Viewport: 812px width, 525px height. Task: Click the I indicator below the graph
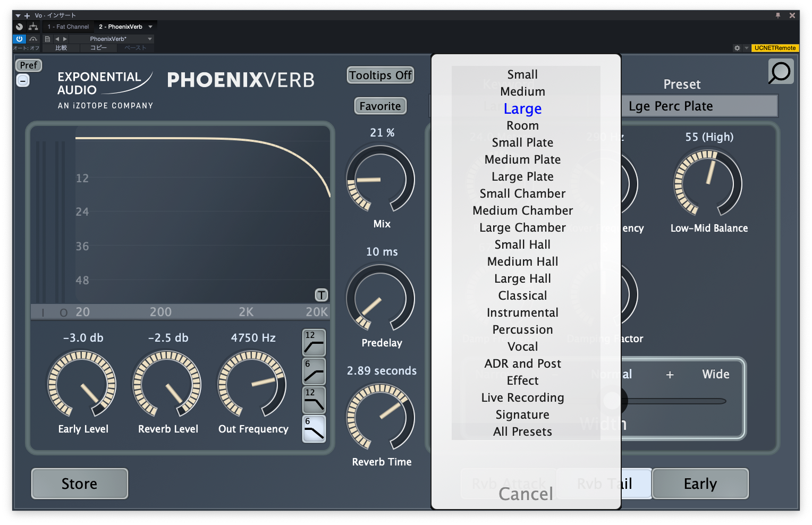click(43, 313)
